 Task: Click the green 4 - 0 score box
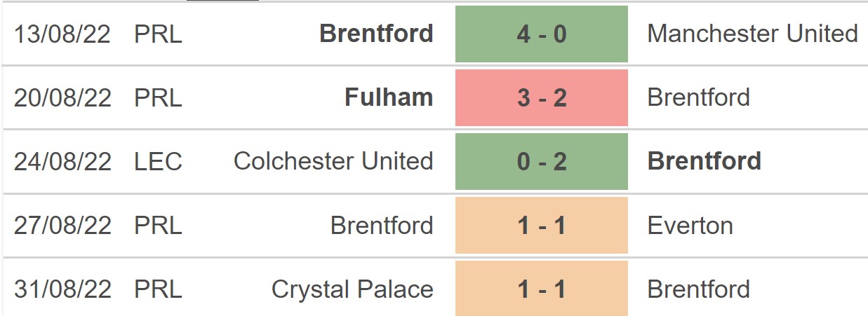[541, 34]
